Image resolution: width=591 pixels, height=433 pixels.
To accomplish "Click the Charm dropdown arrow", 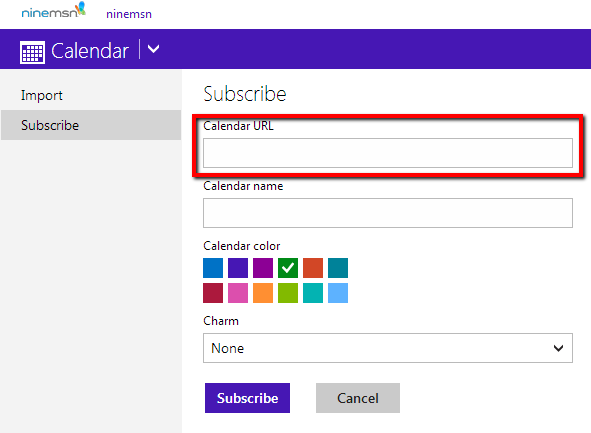I will (x=558, y=348).
